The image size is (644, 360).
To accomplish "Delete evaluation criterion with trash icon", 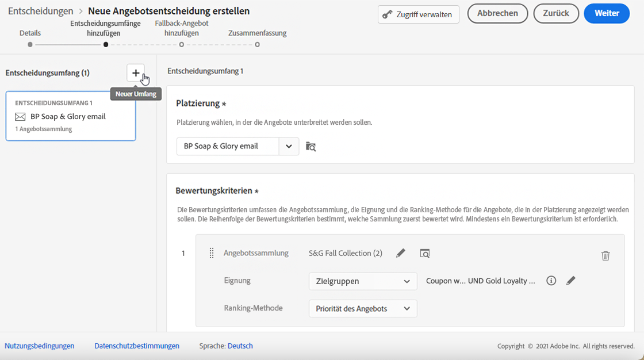I will [605, 256].
